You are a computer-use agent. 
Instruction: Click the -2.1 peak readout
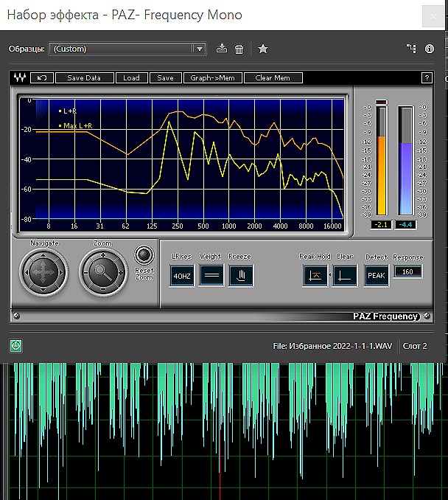point(381,224)
